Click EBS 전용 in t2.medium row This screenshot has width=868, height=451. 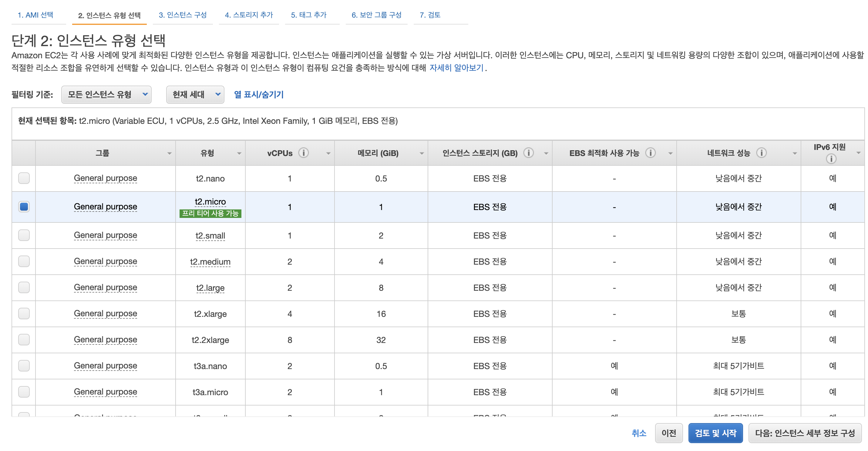click(x=490, y=262)
